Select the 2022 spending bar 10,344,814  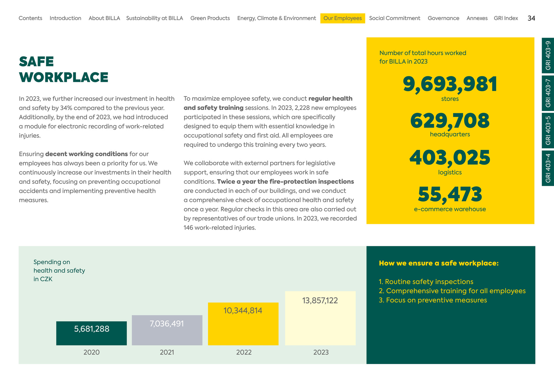click(x=243, y=324)
